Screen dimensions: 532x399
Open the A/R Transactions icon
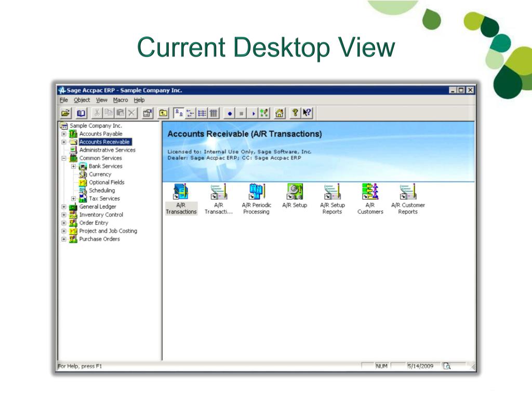point(181,199)
